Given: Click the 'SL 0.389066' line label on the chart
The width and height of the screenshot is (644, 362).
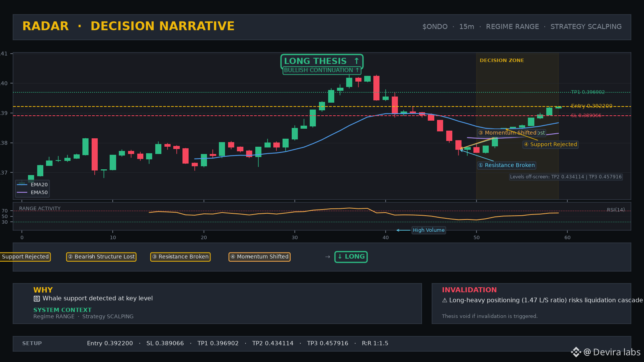Looking at the screenshot, I should tap(586, 116).
